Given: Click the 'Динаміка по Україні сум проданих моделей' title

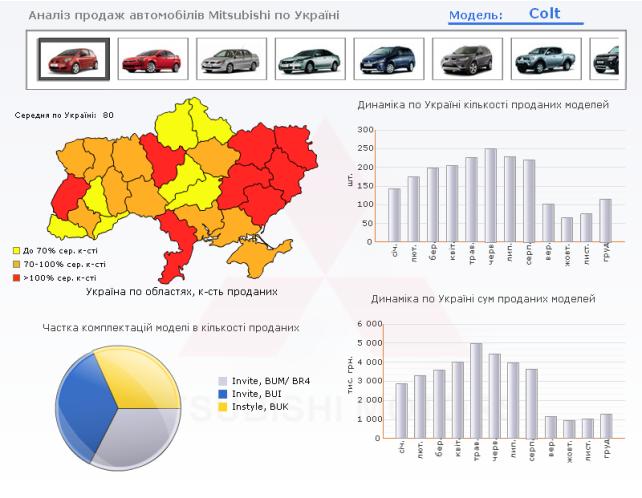Looking at the screenshot, I should (483, 299).
